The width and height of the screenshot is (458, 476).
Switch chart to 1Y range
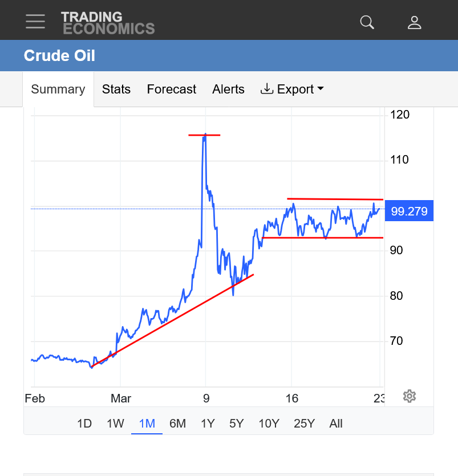[208, 424]
